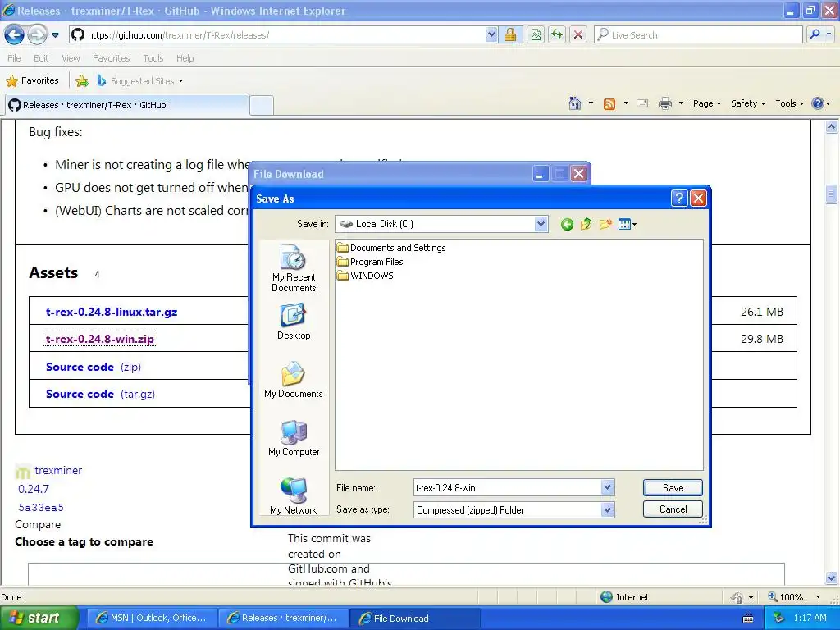The width and height of the screenshot is (840, 630).
Task: Click Add to Favorites bar star icon
Action: tap(82, 81)
